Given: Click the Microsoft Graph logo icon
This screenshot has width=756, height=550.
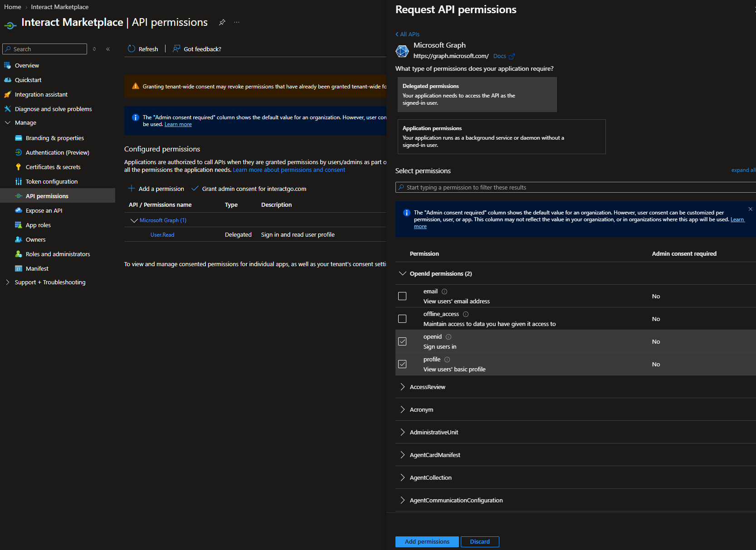Looking at the screenshot, I should tap(402, 51).
